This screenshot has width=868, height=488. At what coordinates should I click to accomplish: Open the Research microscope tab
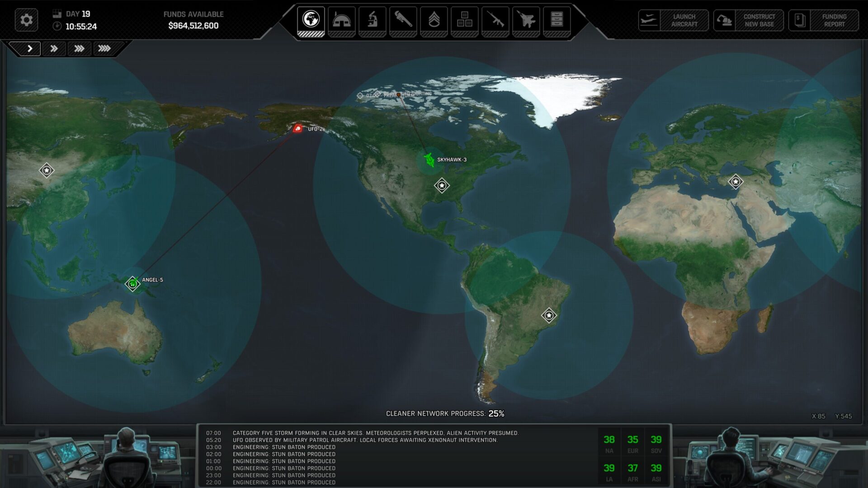(373, 21)
